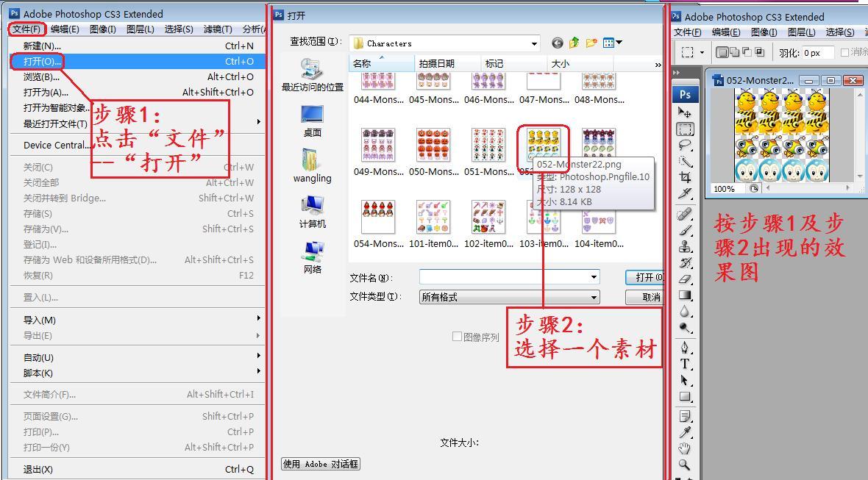
Task: Select the Type tool
Action: point(685,364)
